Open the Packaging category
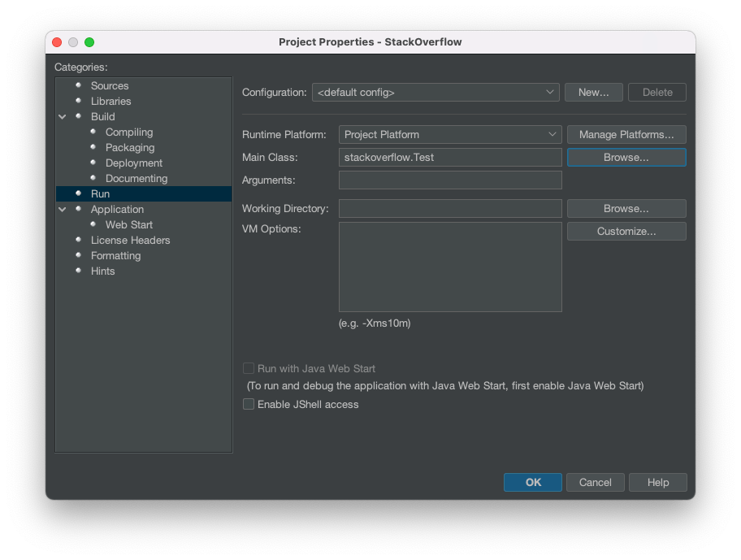 130,147
